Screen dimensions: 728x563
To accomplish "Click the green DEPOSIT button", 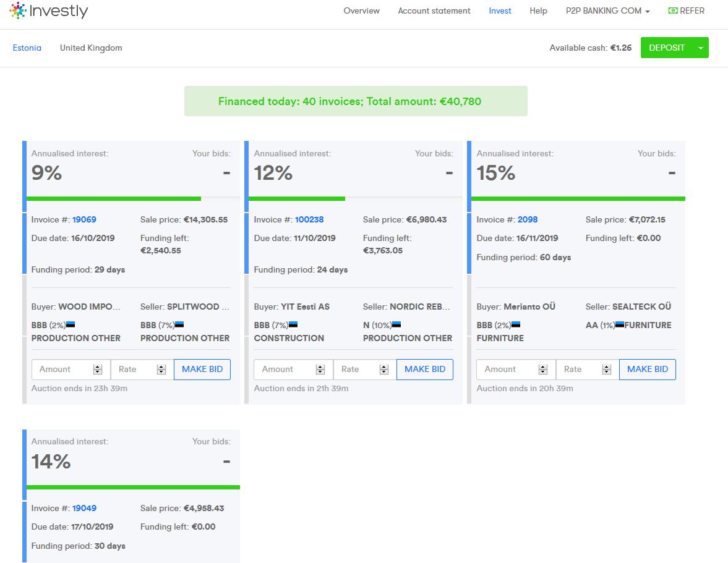I will click(667, 48).
